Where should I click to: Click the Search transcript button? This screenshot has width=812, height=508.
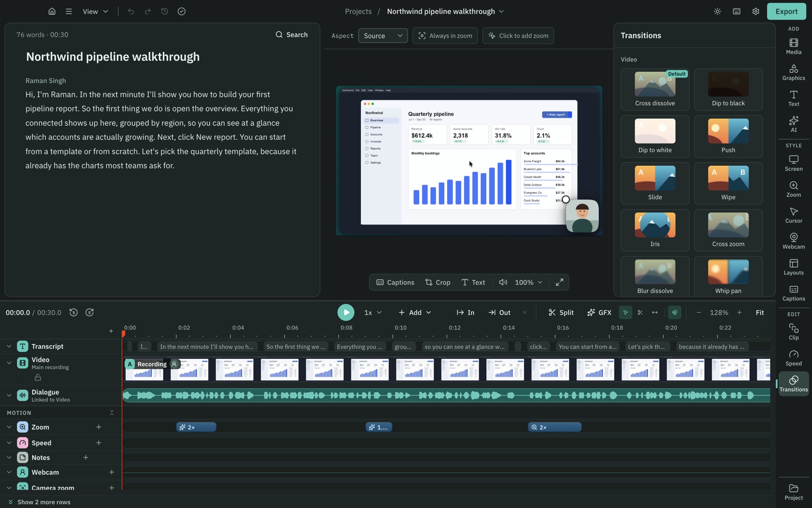coord(292,35)
